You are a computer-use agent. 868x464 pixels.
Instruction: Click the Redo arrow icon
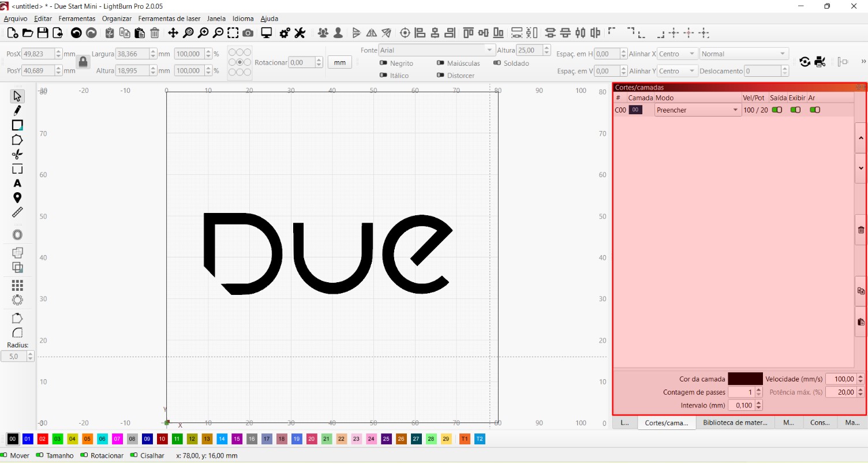(91, 33)
